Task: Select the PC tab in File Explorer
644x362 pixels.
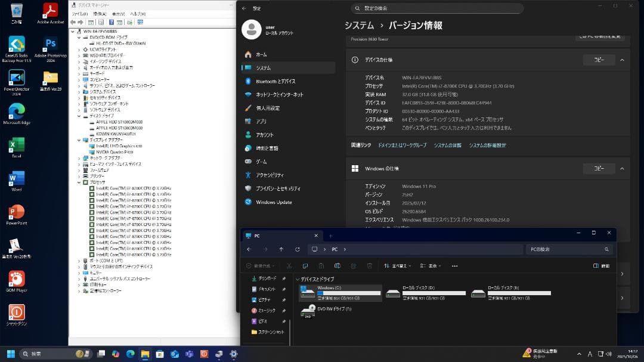Action: (268, 236)
